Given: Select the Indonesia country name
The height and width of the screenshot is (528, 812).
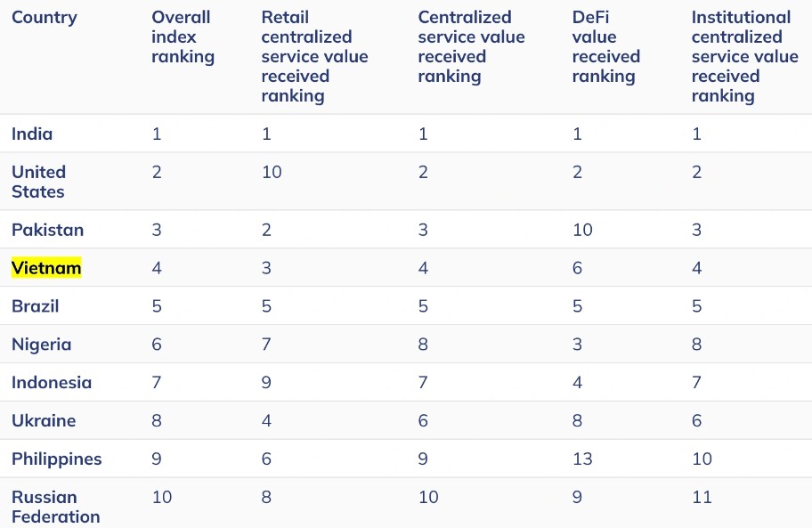Looking at the screenshot, I should pyautogui.click(x=52, y=383).
